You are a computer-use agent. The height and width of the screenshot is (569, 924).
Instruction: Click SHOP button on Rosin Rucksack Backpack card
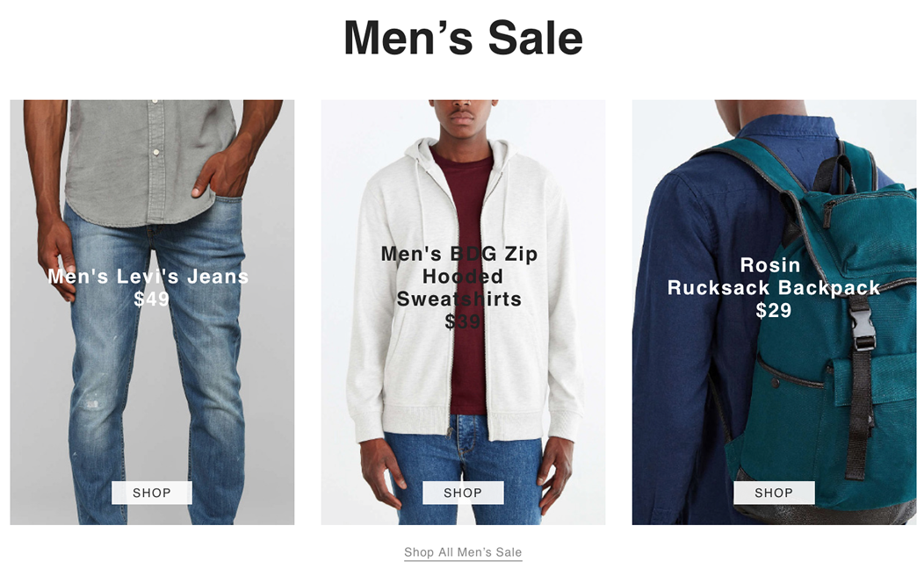click(774, 493)
